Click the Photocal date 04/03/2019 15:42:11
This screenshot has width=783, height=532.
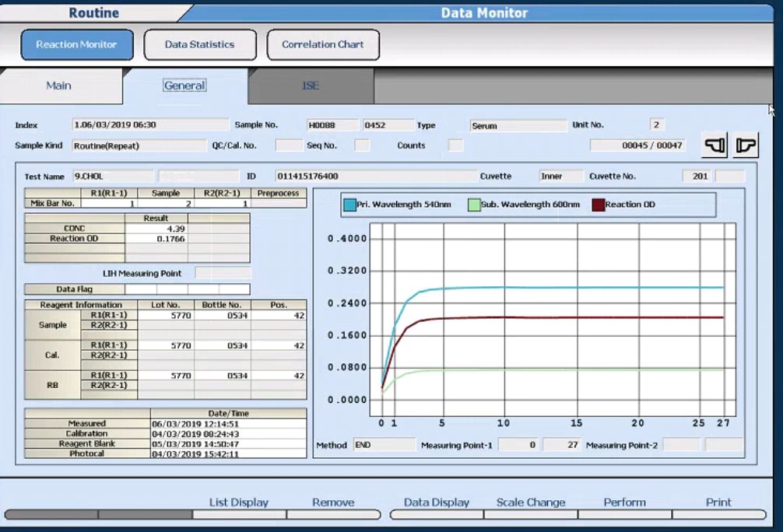tap(229, 453)
